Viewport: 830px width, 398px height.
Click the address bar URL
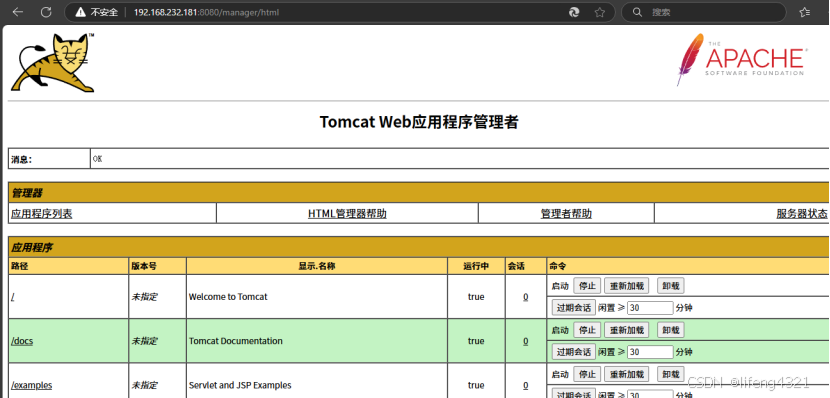coord(206,12)
